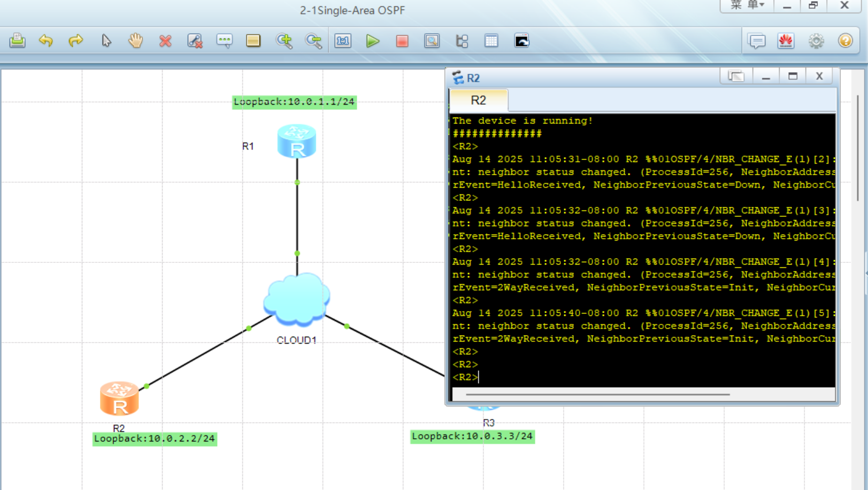Select the CLOUD1 cloud device

click(x=296, y=299)
